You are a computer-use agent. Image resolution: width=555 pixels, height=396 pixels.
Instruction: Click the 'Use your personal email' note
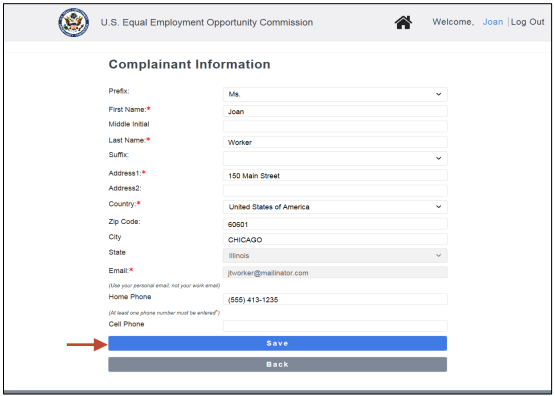coord(164,286)
